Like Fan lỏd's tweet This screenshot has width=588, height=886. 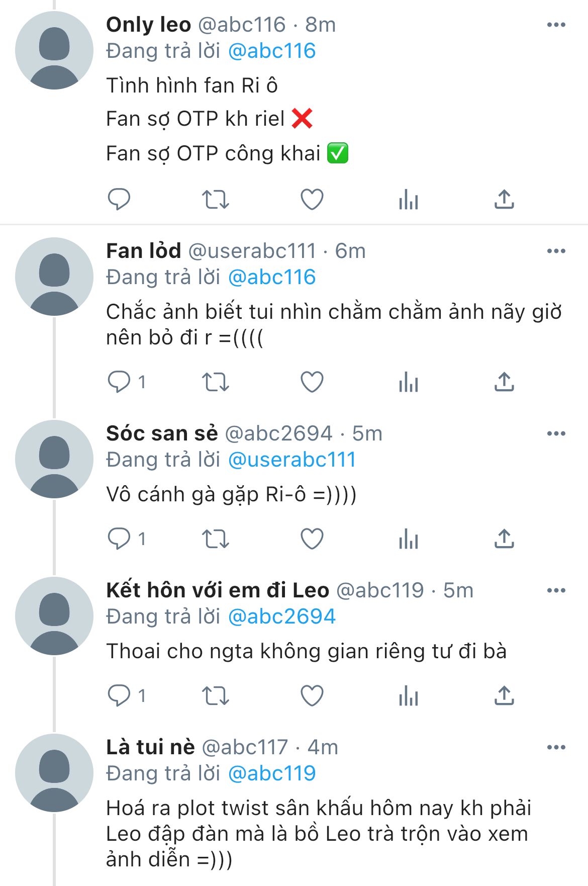pos(312,382)
